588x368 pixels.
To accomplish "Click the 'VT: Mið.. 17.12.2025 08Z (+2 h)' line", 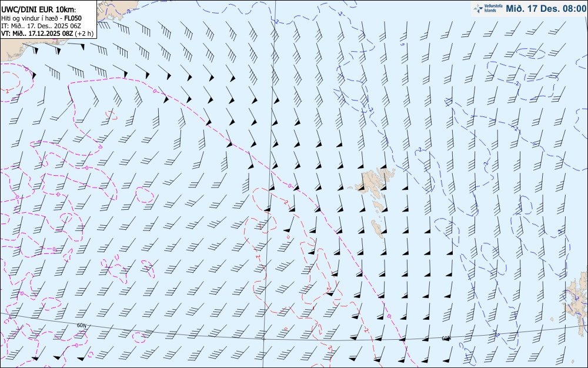I will click(x=47, y=34).
